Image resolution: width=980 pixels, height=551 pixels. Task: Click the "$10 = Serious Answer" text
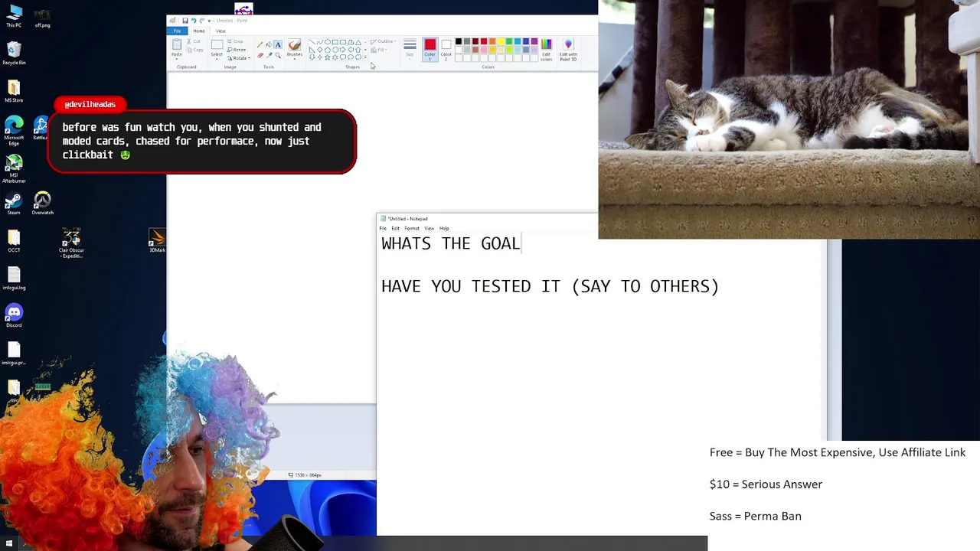(766, 484)
